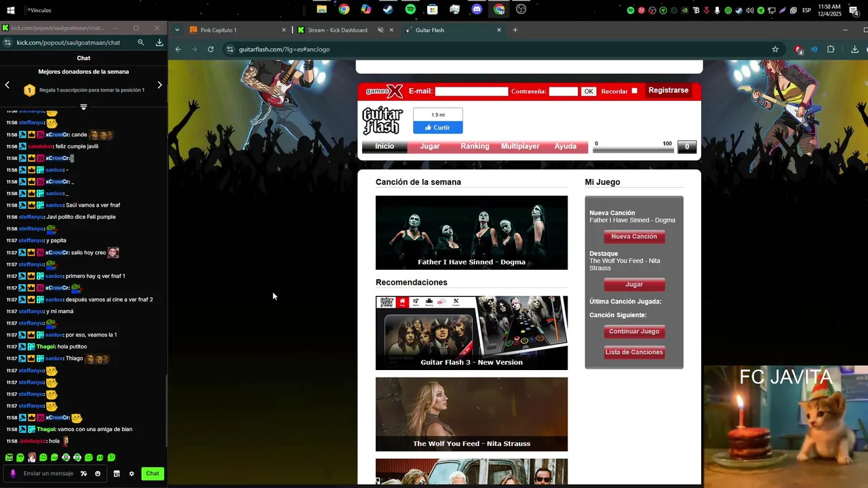Unmute the Kick Dashboard tab audio icon
This screenshot has height=488, width=868.
pos(380,30)
